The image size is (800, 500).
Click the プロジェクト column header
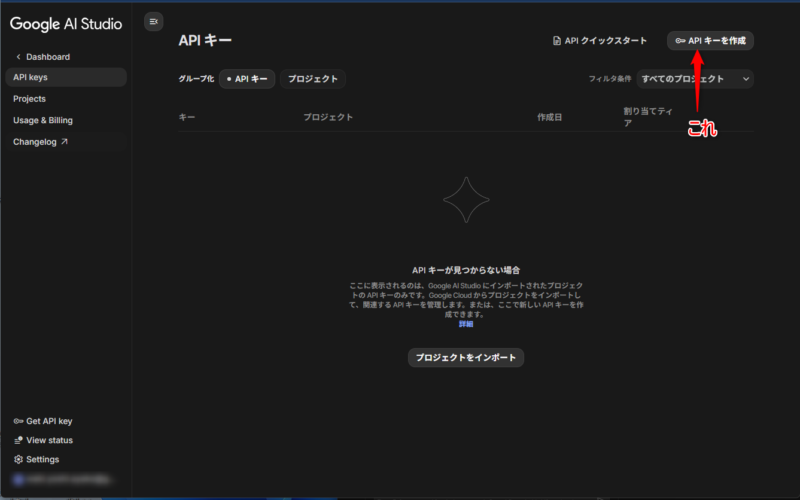click(328, 117)
